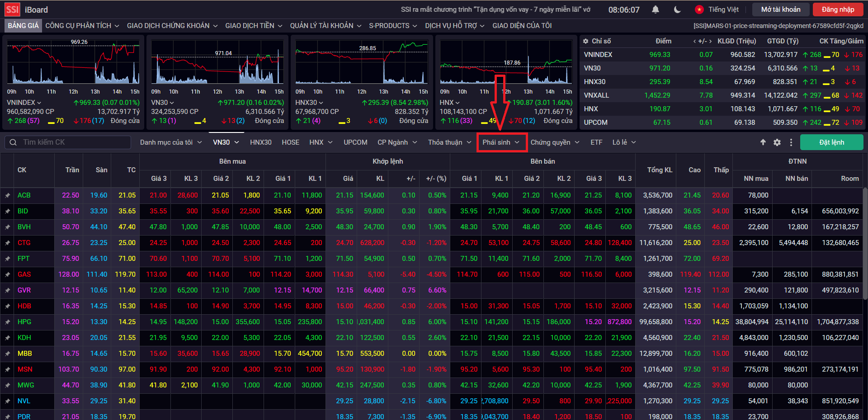868x420 pixels.
Task: Pin the MWG row
Action: tap(7, 385)
